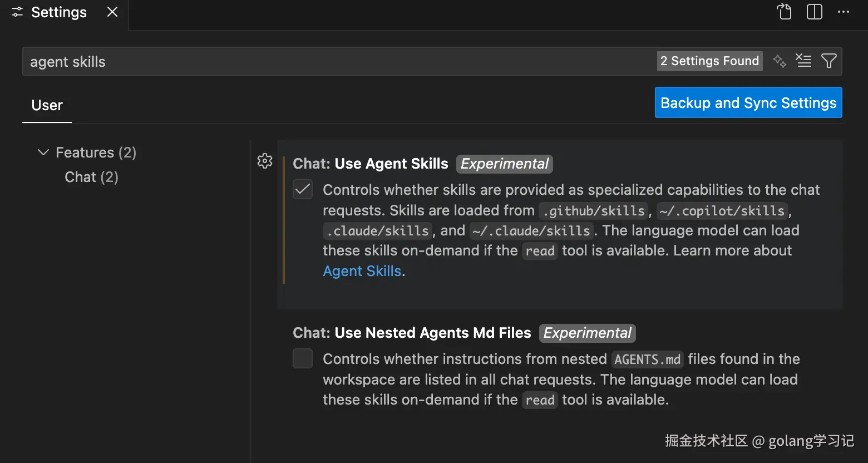Select the Settings editor tab
This screenshot has width=868, height=463.
coord(58,12)
